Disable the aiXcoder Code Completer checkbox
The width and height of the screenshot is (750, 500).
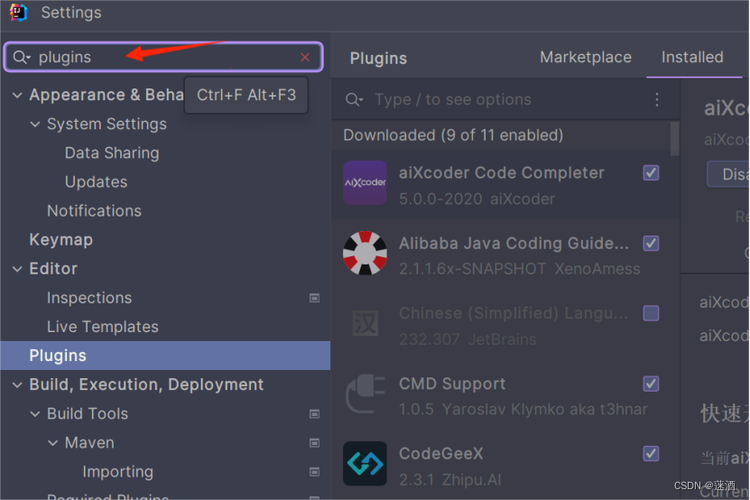(x=651, y=173)
